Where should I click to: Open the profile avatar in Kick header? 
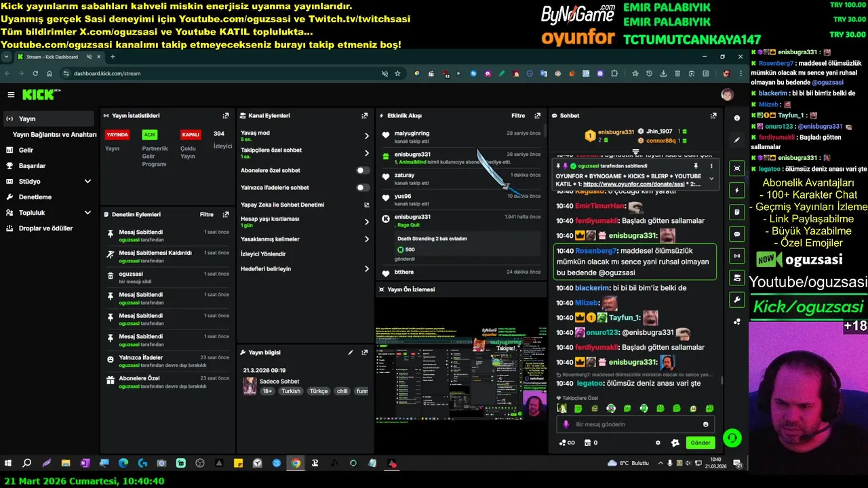[x=727, y=95]
